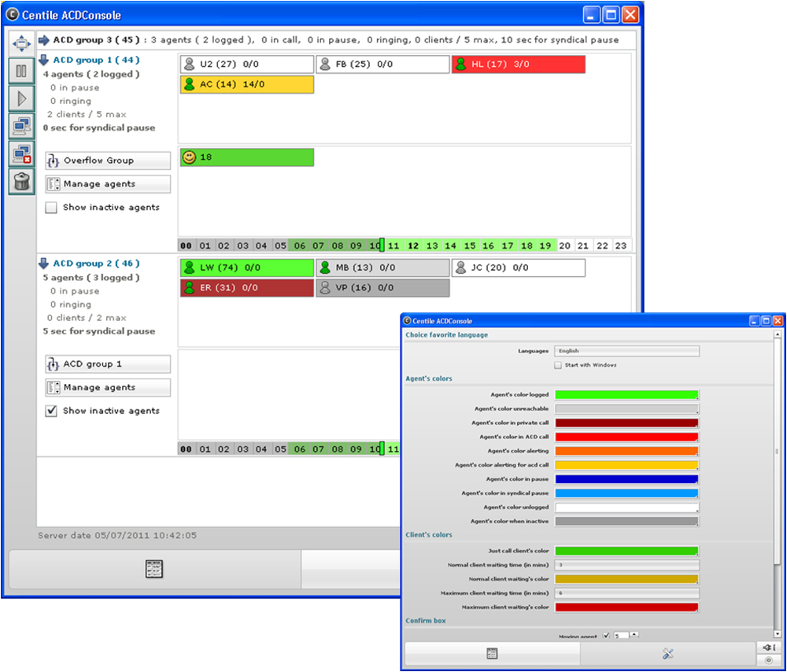Click the connected computers icon in the sidebar
The image size is (787, 672).
21,126
